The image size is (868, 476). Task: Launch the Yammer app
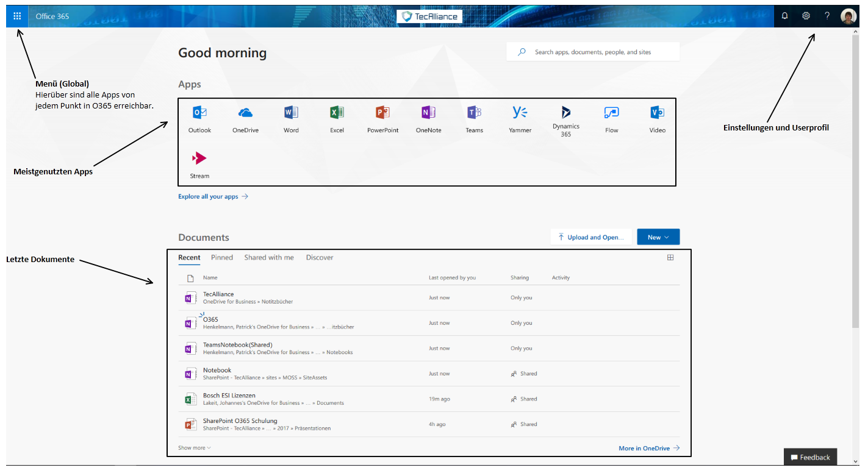(520, 119)
